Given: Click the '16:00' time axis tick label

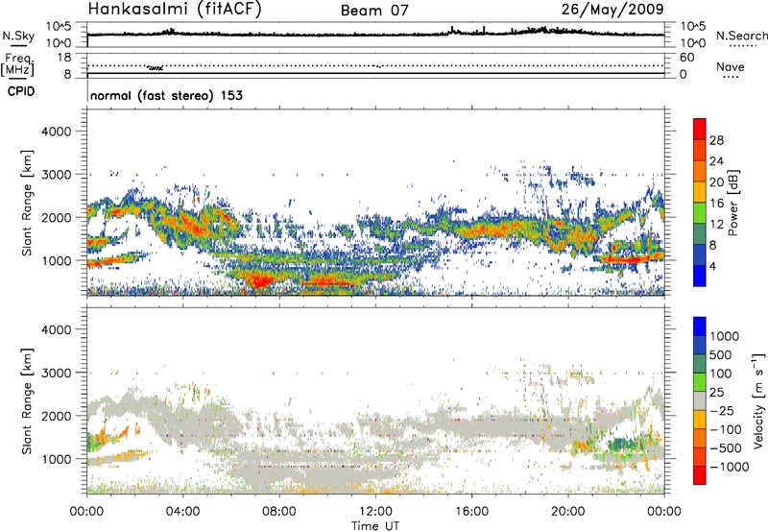Looking at the screenshot, I should [471, 512].
